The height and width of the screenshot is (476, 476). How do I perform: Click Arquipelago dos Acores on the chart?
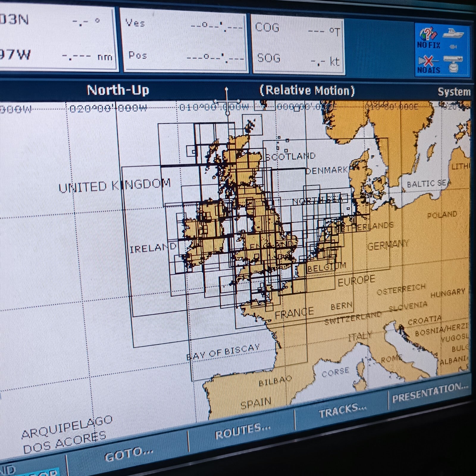[66, 435]
